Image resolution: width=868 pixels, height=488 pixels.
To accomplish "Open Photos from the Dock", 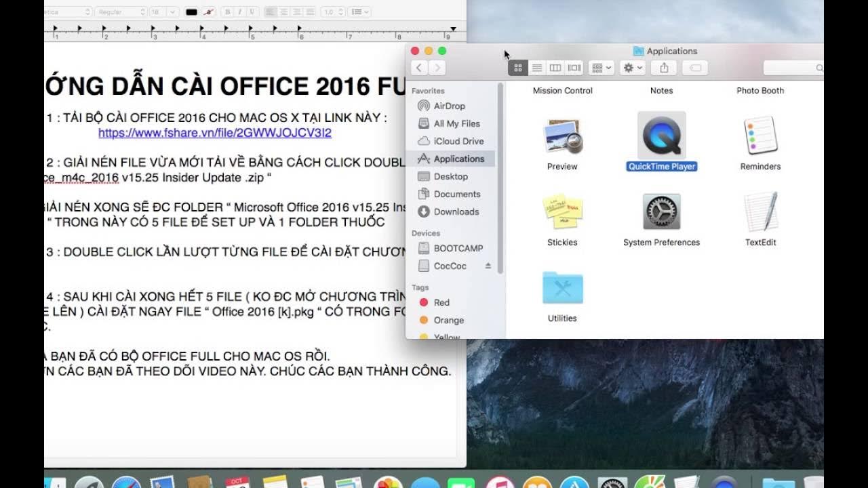I will coord(388,482).
